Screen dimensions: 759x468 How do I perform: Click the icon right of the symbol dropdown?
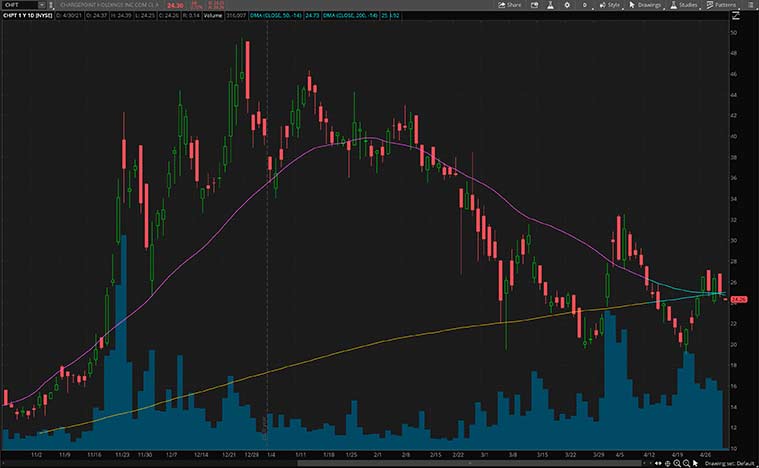51,5
